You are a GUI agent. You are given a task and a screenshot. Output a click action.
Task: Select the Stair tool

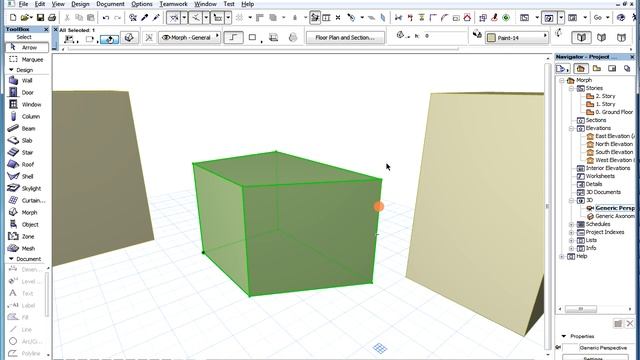coord(27,152)
